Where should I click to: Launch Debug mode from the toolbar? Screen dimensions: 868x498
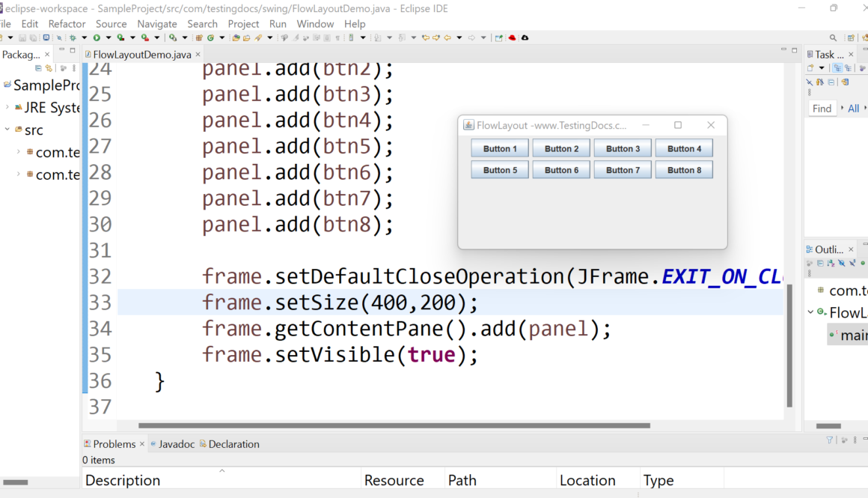pos(72,37)
